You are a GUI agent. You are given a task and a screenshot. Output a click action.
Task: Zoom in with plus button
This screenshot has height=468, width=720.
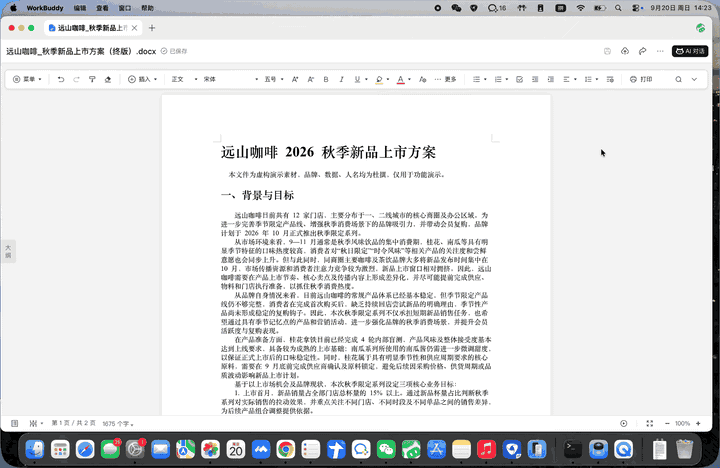698,423
